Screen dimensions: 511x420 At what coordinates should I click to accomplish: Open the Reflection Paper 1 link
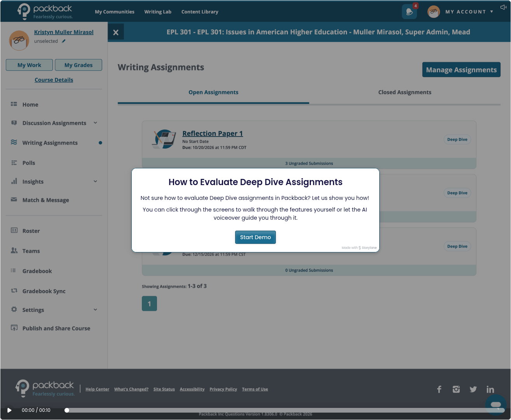213,133
